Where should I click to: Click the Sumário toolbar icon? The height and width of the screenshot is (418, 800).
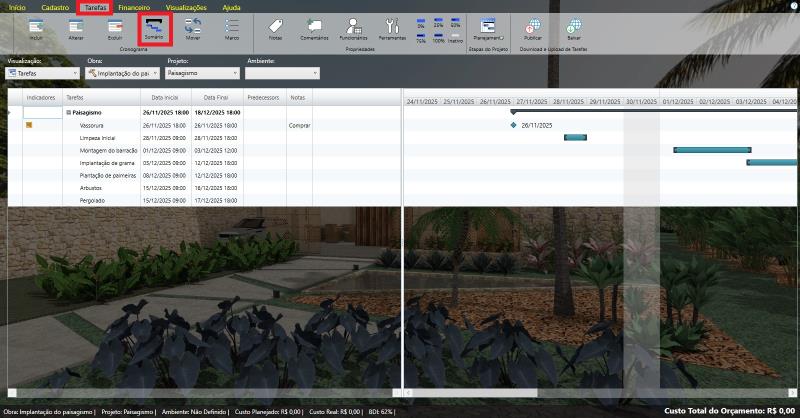[154, 27]
